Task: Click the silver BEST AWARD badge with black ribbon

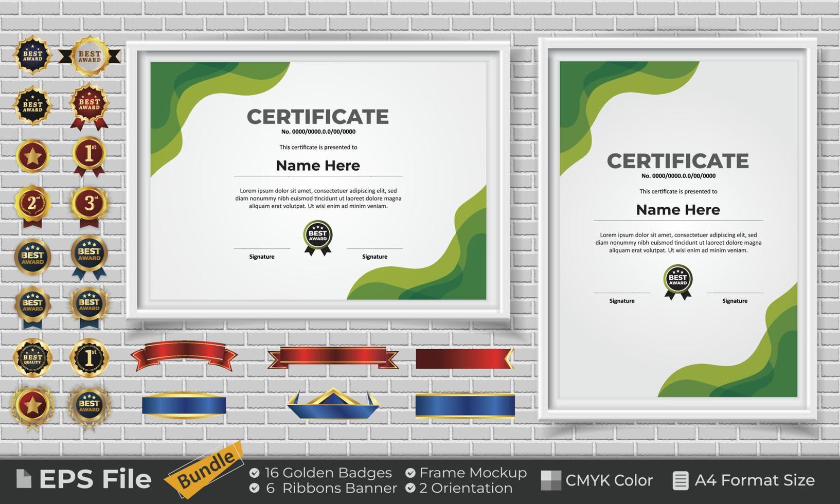Action: 90,56
